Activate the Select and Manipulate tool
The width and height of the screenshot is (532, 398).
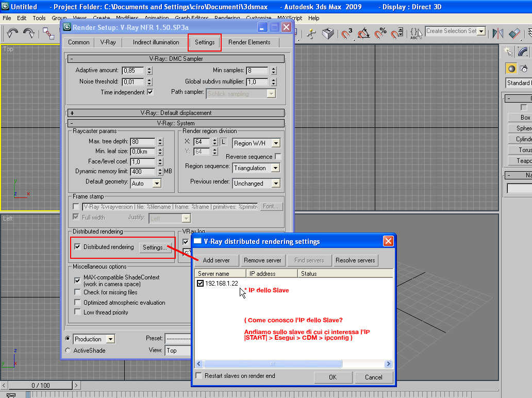[x=311, y=33]
